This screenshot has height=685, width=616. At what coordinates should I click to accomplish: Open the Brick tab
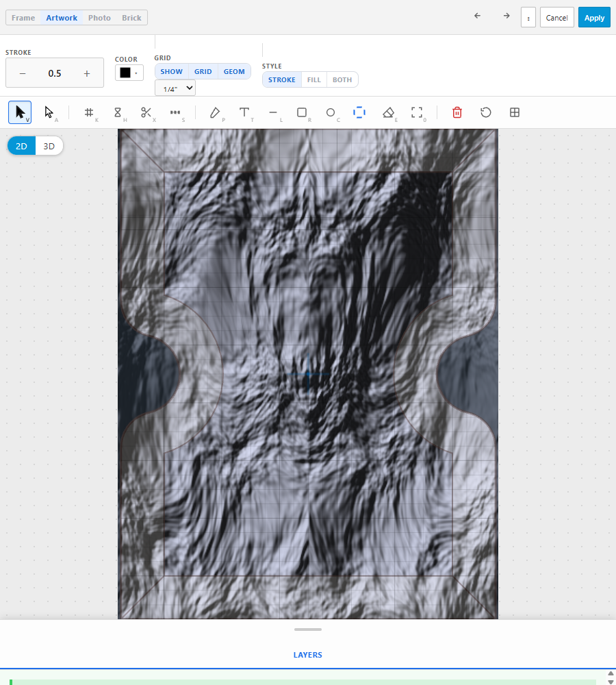pos(131,18)
